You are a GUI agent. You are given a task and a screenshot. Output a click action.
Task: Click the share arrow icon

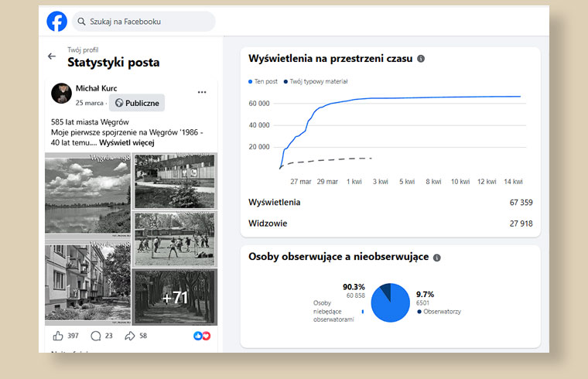pyautogui.click(x=130, y=336)
